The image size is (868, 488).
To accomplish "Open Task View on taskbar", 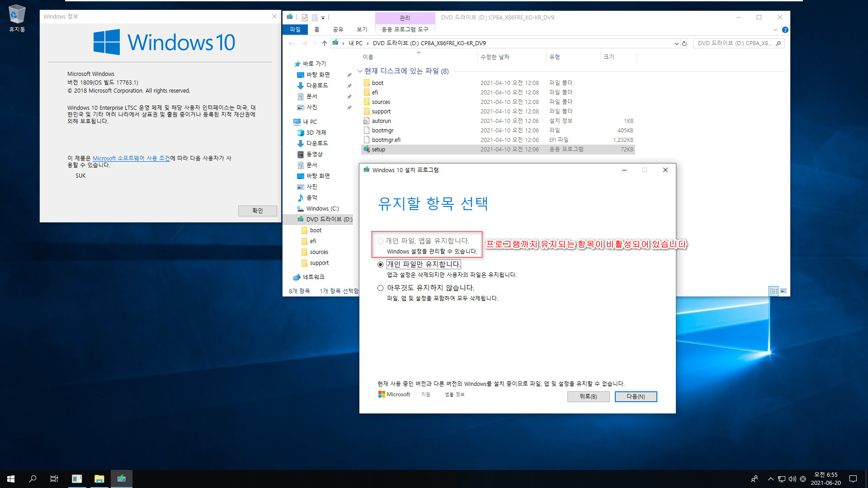I will point(54,479).
